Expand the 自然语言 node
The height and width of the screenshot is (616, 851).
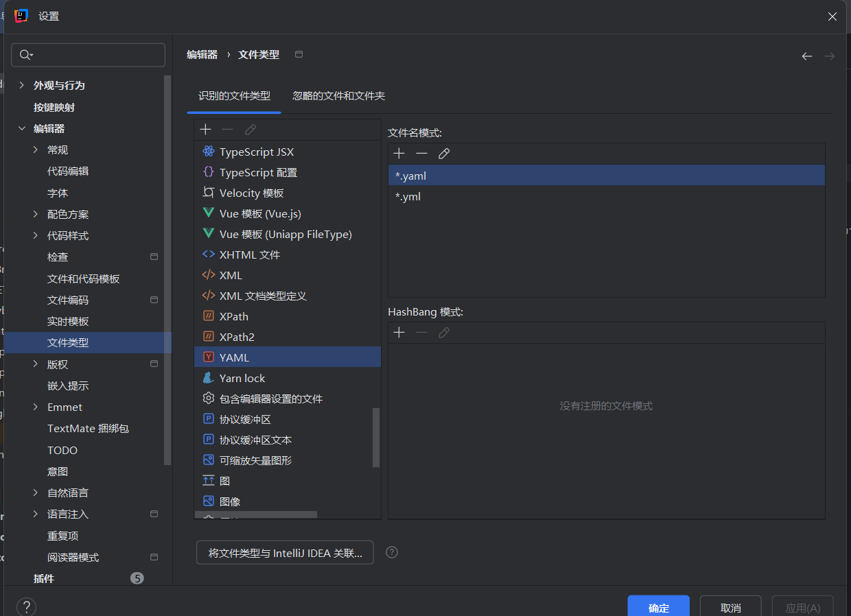[x=36, y=493]
